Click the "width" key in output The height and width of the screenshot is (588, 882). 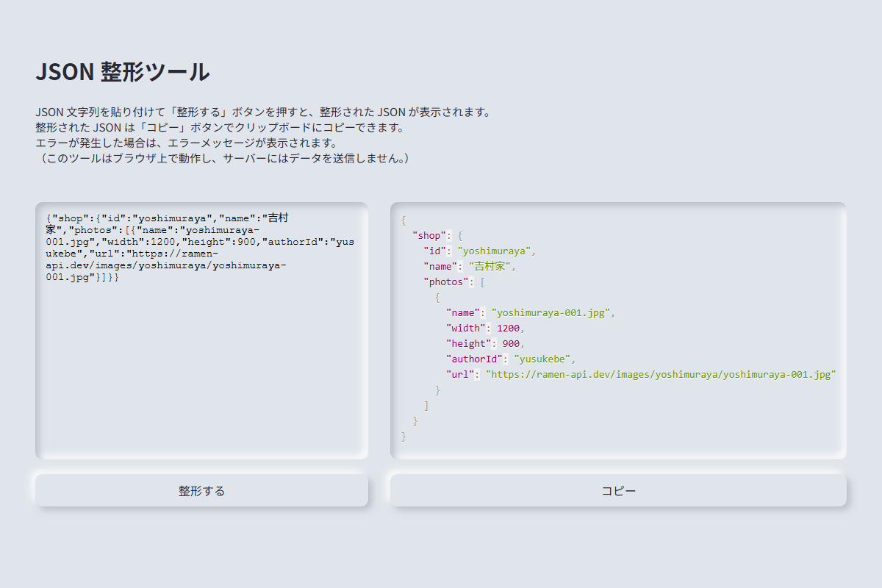click(x=467, y=328)
